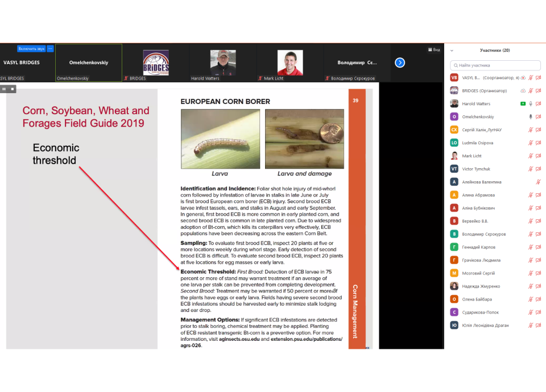Image resolution: width=546 pixels, height=392 pixels.
Task: Click the disabled camera icon for Mark Licht
Action: [x=538, y=156]
